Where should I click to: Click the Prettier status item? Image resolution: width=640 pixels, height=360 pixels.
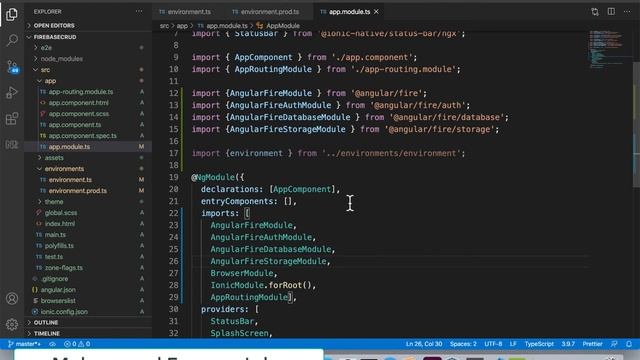pyautogui.click(x=592, y=344)
